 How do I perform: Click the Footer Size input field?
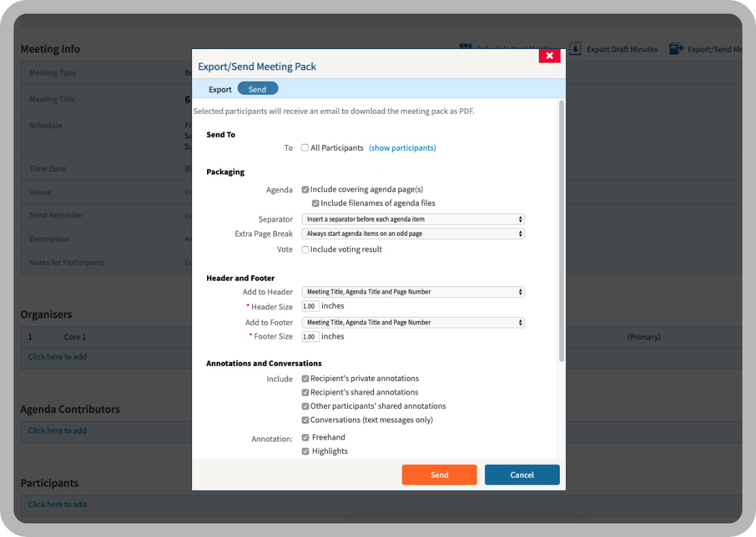(x=311, y=337)
